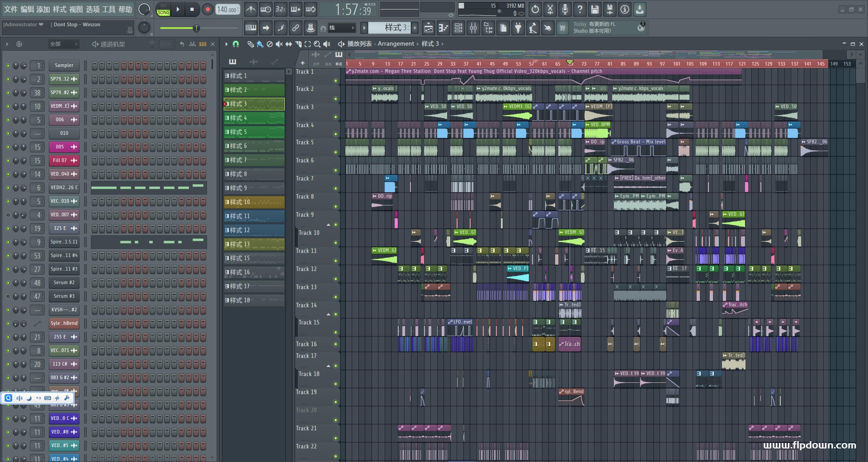Mute the Sampler channel in the channel rack
This screenshot has width=868, height=462.
[7, 65]
